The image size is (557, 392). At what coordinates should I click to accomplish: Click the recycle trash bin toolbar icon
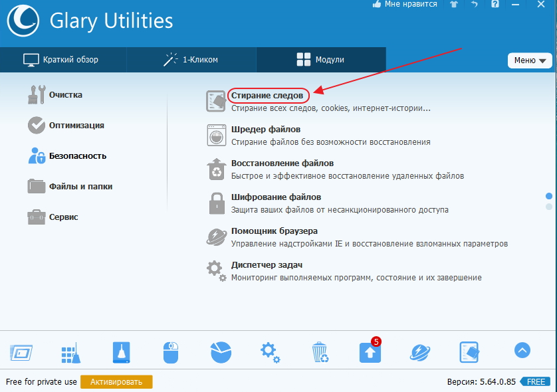320,352
